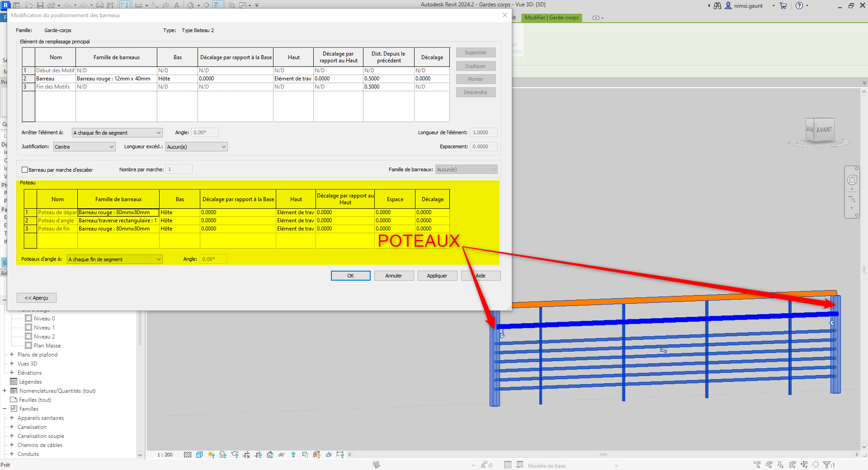Toggle thin lines display icon
Image resolution: width=868 pixels, height=470 pixels.
pyautogui.click(x=218, y=5)
